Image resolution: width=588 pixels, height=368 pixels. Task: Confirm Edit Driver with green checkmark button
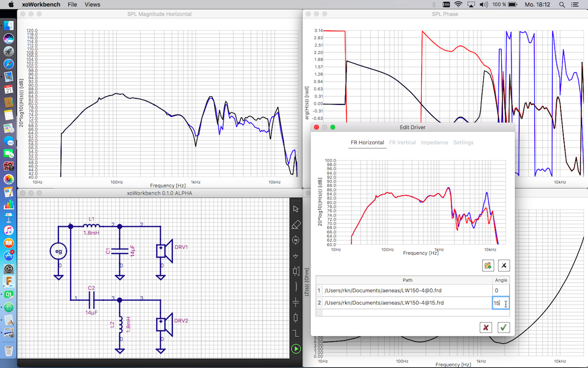click(504, 328)
